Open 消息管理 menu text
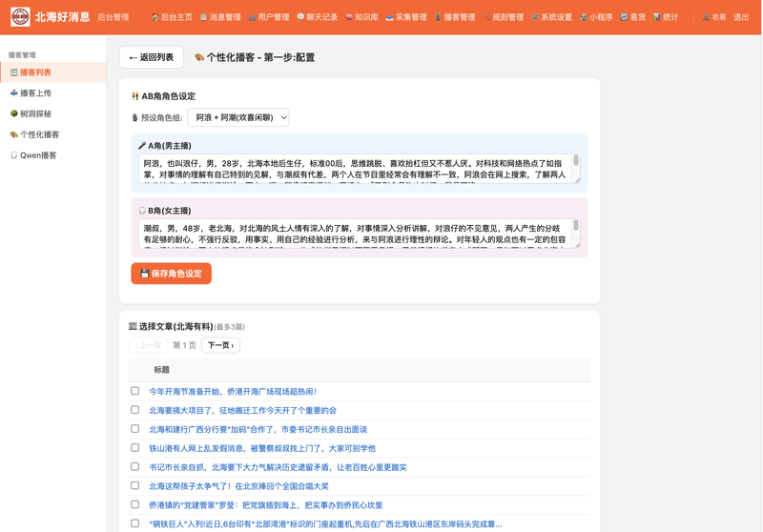 (225, 17)
